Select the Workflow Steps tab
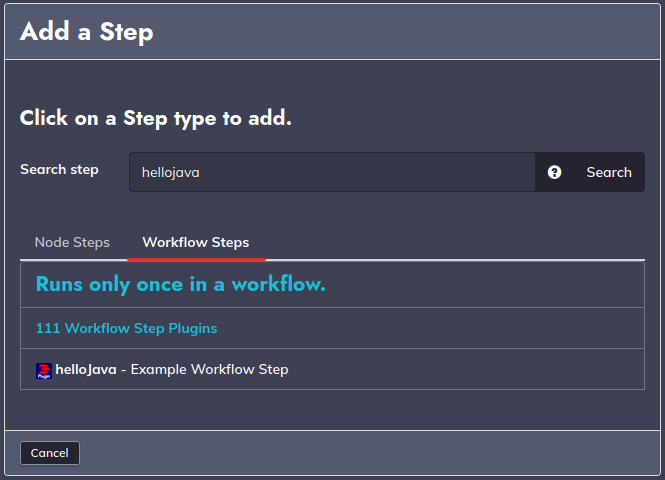Image resolution: width=665 pixels, height=480 pixels. point(196,242)
